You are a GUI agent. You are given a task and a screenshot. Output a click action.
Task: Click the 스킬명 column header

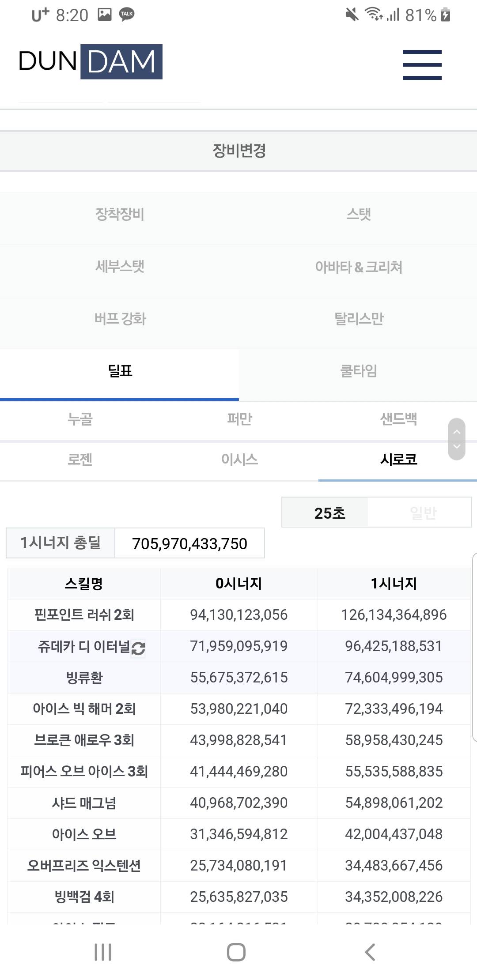point(84,584)
